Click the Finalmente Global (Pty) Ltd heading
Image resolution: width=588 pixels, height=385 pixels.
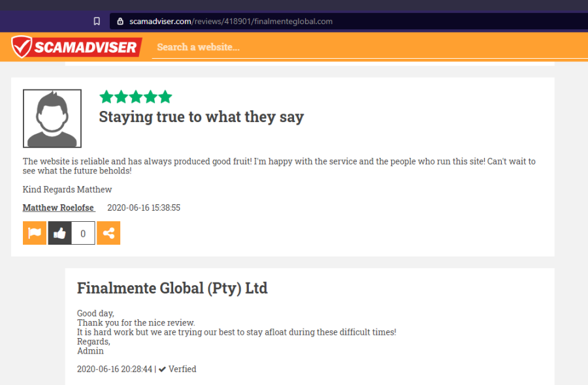[172, 288]
